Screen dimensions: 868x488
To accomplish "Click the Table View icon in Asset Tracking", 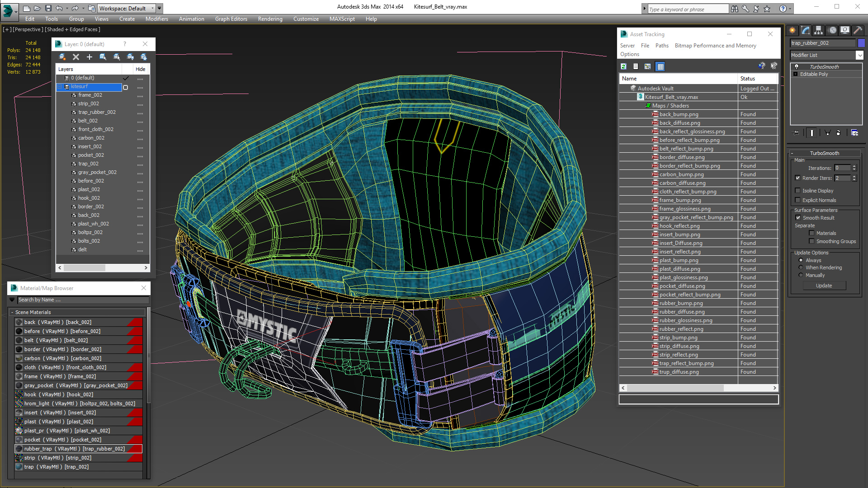I will coord(660,66).
